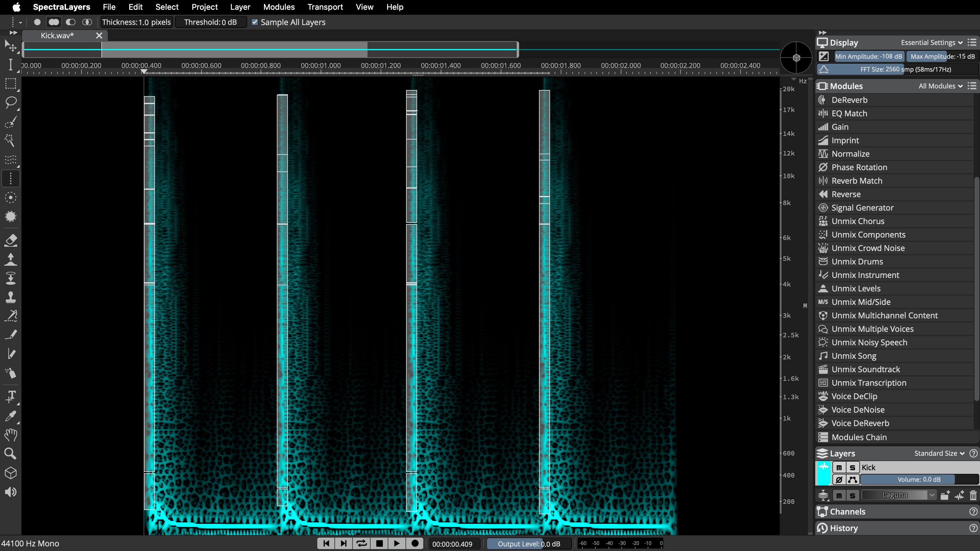Switch to the Kick.wav tab

(57, 36)
